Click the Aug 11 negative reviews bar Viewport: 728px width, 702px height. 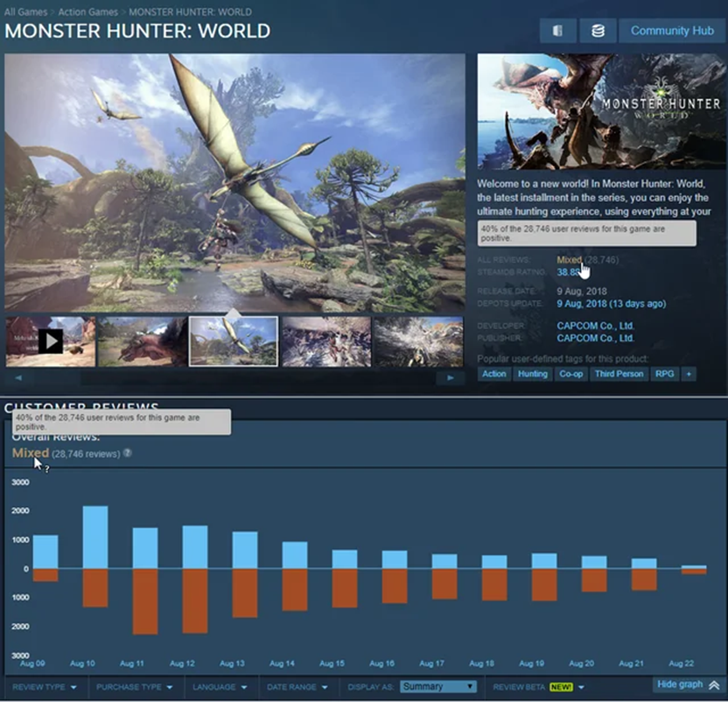pos(145,601)
